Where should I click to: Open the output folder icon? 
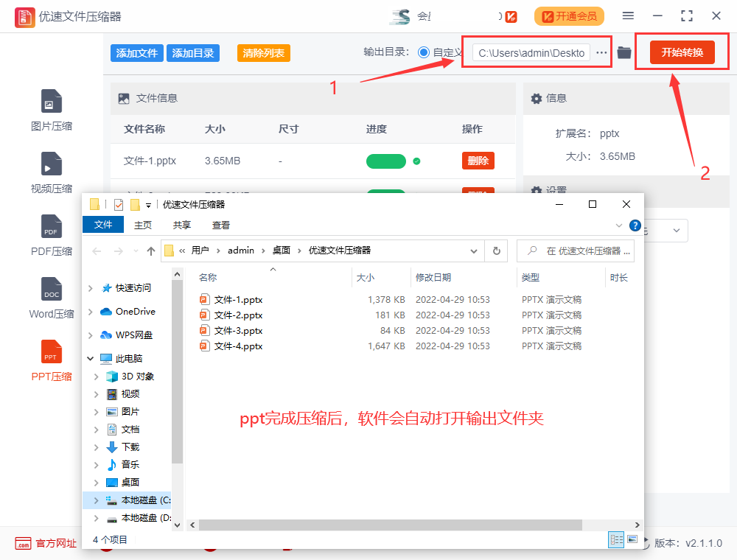(624, 52)
